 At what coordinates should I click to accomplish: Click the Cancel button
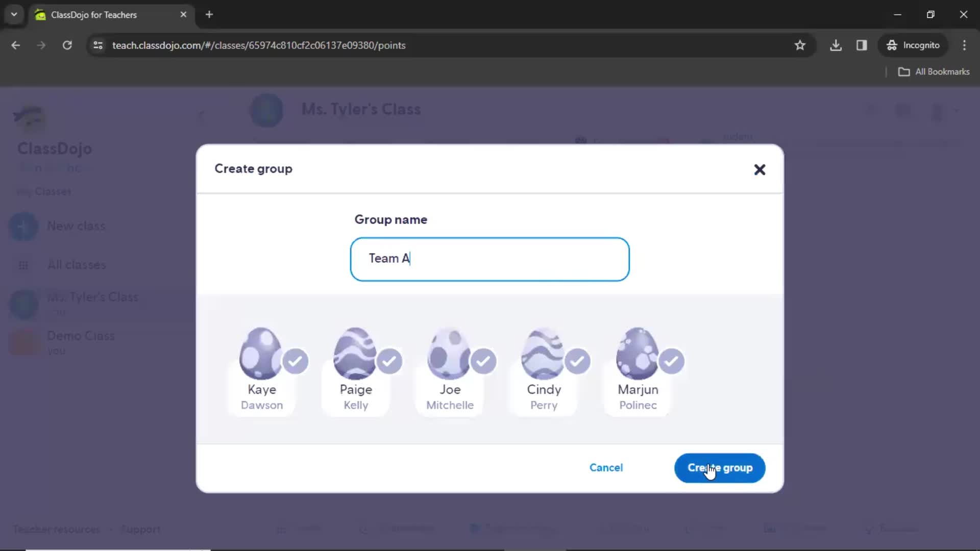point(606,467)
